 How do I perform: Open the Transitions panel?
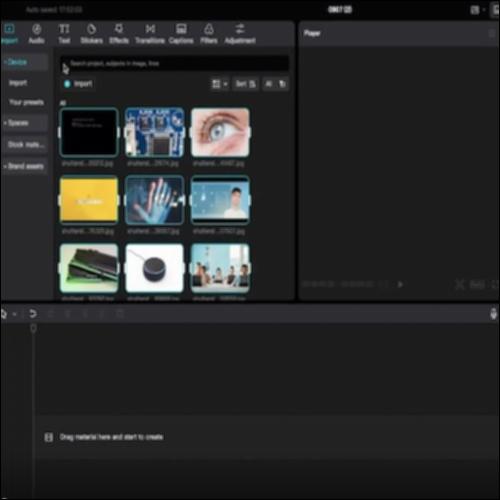[150, 34]
